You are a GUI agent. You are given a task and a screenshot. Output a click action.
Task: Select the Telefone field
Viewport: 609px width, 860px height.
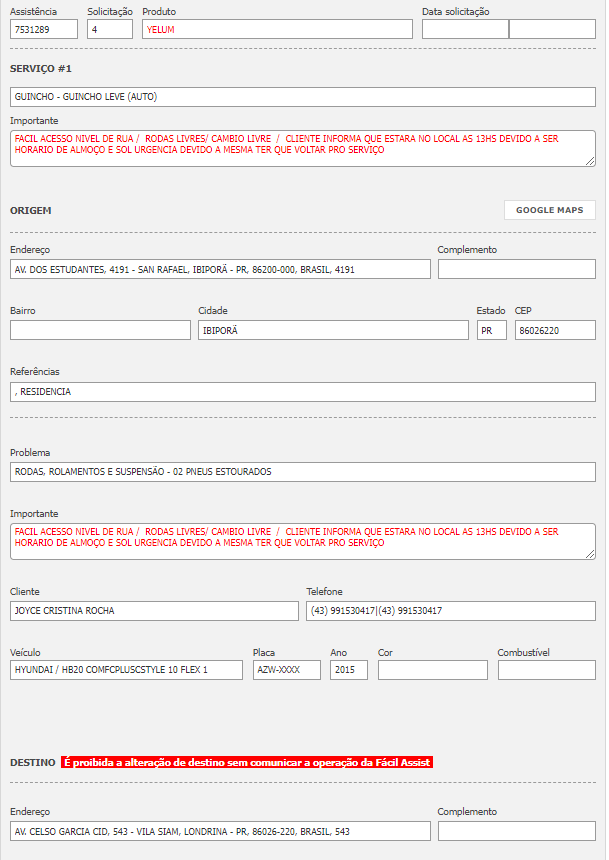(x=451, y=611)
